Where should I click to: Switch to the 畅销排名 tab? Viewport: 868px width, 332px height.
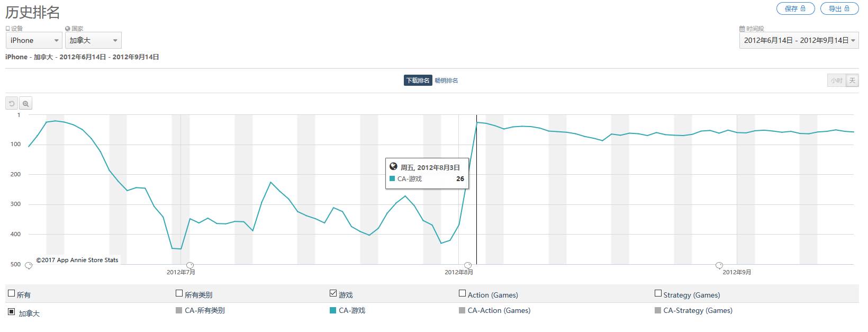[446, 80]
